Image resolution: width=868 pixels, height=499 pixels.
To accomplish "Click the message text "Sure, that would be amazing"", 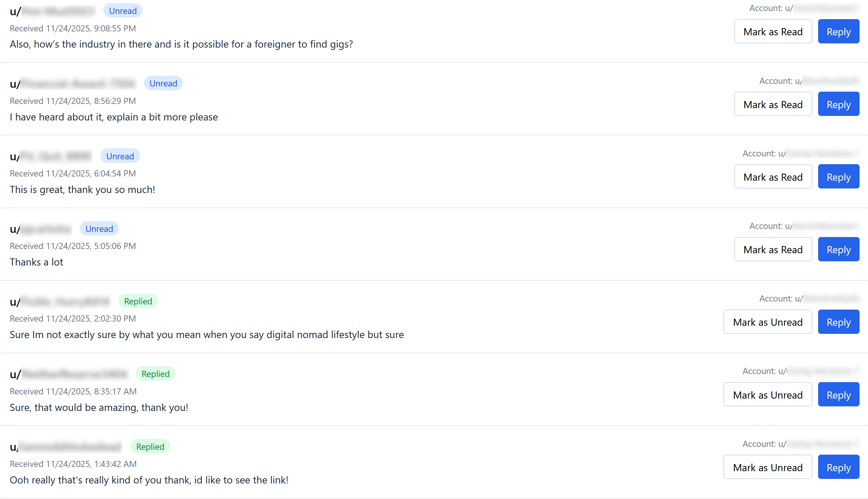I will [x=99, y=407].
